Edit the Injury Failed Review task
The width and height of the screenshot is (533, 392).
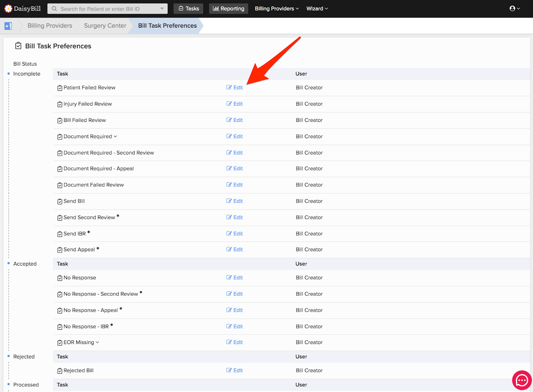pyautogui.click(x=235, y=104)
